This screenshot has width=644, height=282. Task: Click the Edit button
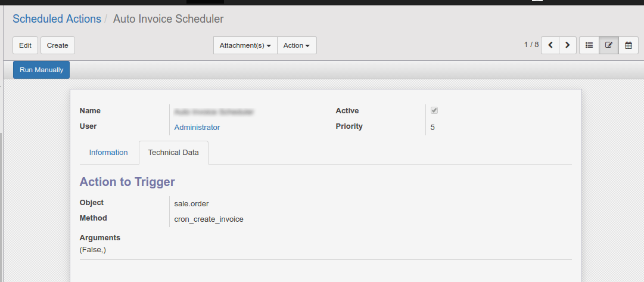(x=25, y=45)
